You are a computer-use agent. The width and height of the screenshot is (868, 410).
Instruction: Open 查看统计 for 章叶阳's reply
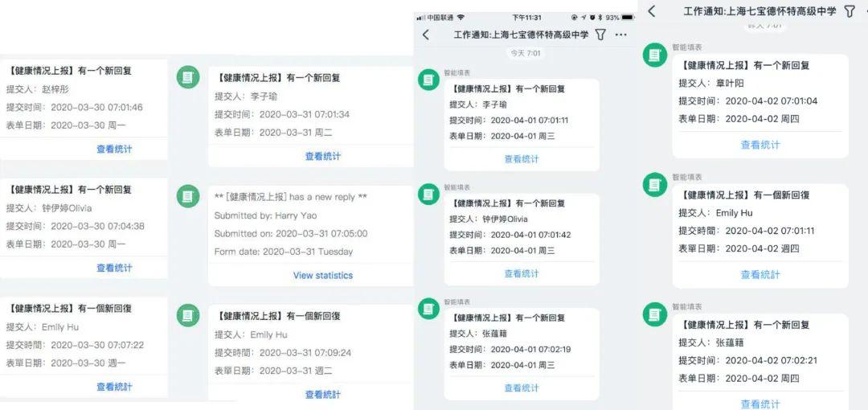point(760,146)
